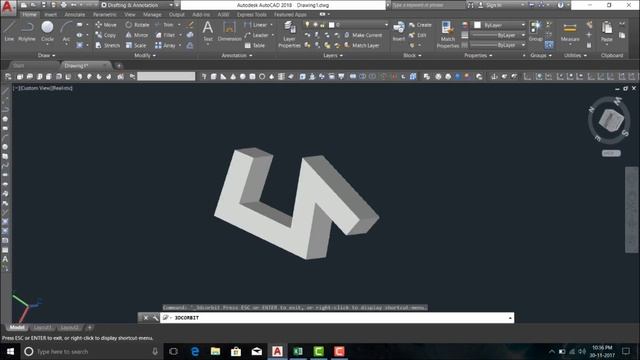The image size is (640, 360).
Task: Click the Scale tool
Action: click(136, 45)
